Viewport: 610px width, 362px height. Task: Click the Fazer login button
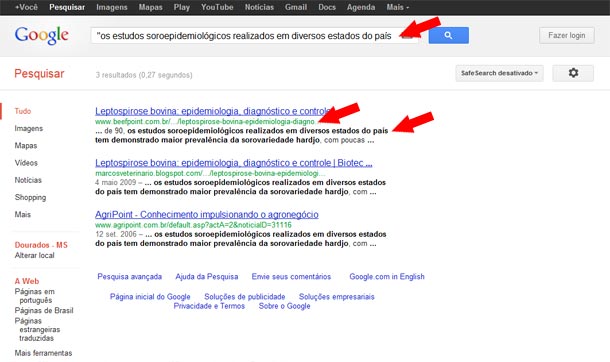pyautogui.click(x=566, y=35)
